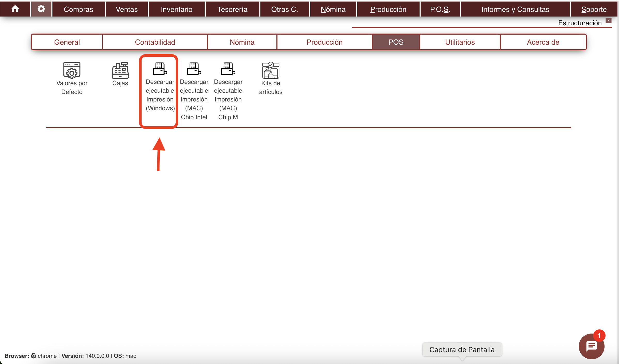Switch to the General tab

click(x=67, y=42)
